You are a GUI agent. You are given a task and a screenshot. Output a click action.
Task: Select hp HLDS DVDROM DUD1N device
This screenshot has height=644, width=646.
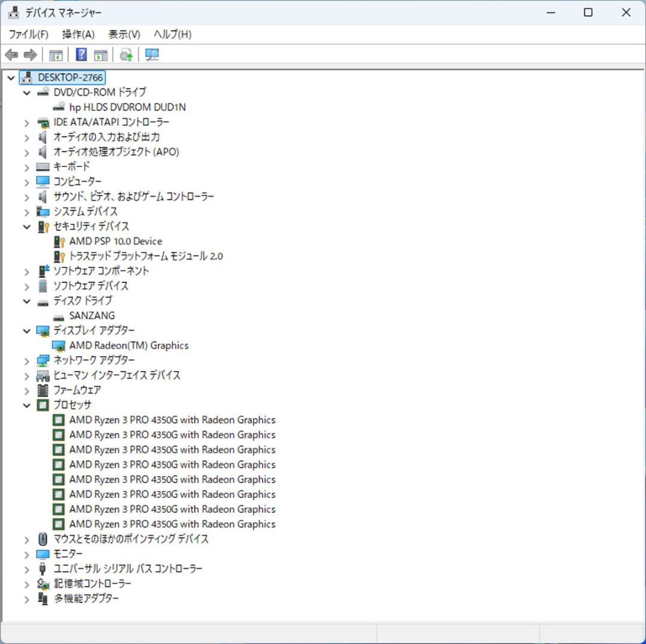pyautogui.click(x=127, y=107)
